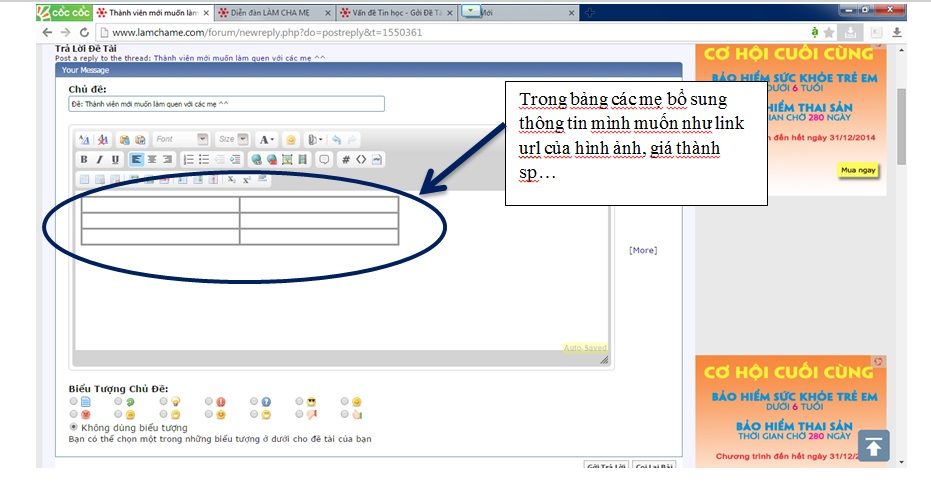This screenshot has width=931, height=483.
Task: Select 'Không dùng biểu tượng' radio option
Action: [74, 427]
